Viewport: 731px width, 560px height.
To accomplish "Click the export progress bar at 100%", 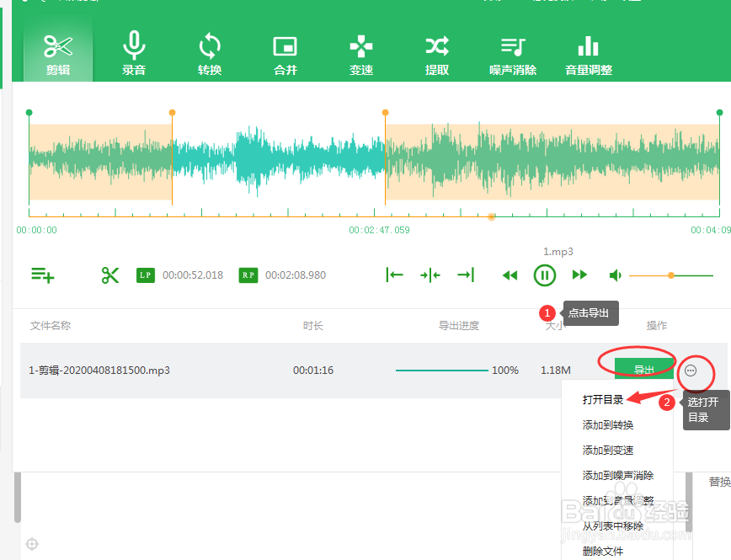I will coord(441,371).
